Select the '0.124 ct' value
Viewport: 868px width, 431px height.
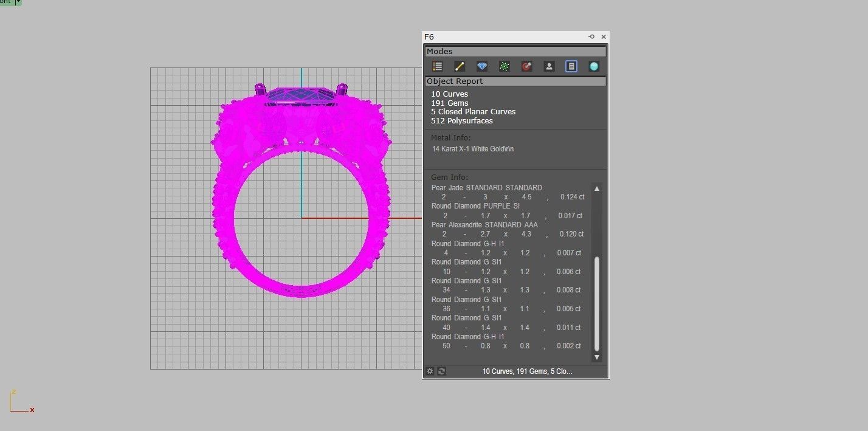pos(572,197)
